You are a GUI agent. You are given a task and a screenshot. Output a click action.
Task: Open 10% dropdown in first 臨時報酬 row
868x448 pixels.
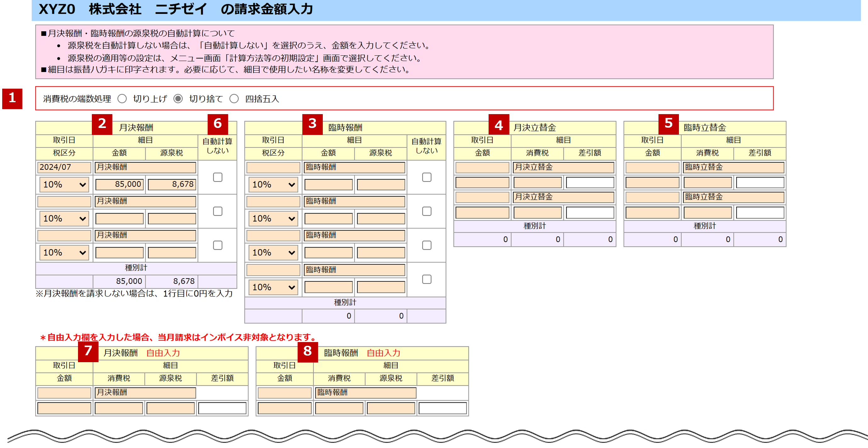273,185
